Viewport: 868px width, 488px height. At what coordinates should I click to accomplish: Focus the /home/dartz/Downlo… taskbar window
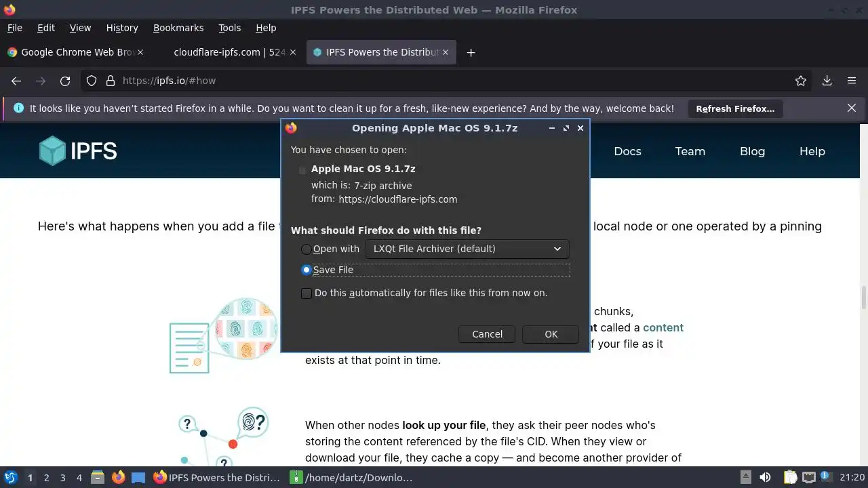coord(353,477)
